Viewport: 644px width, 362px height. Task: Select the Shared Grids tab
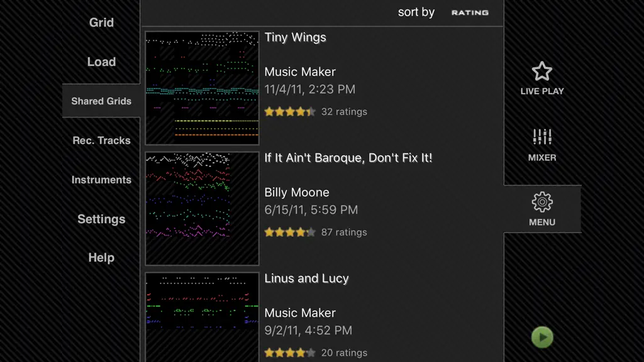101,101
